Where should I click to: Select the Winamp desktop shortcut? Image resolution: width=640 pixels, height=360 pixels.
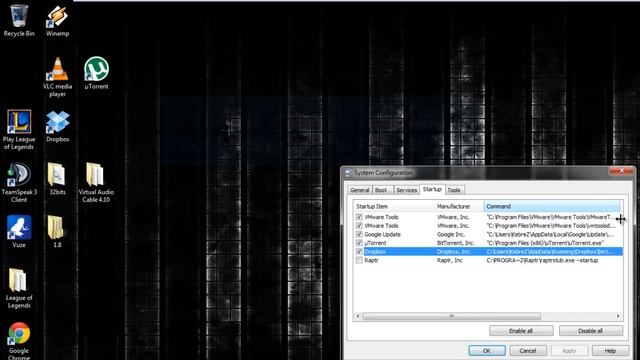(x=57, y=20)
